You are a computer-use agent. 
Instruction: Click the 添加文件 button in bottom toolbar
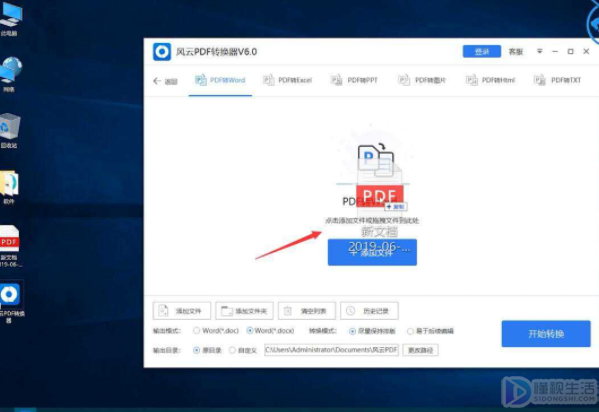pos(182,311)
